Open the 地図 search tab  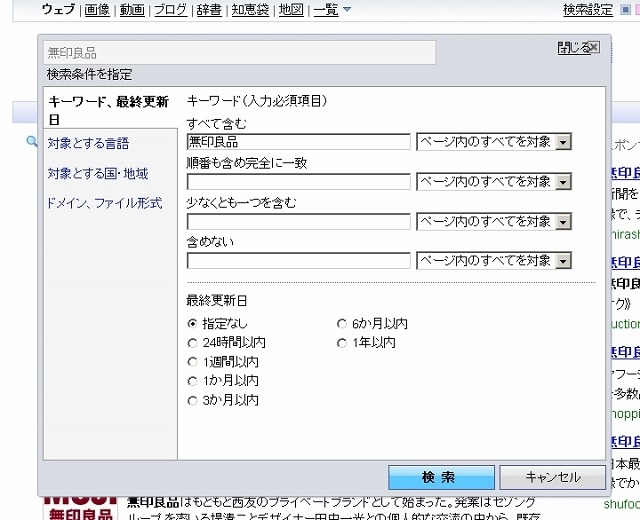(291, 9)
